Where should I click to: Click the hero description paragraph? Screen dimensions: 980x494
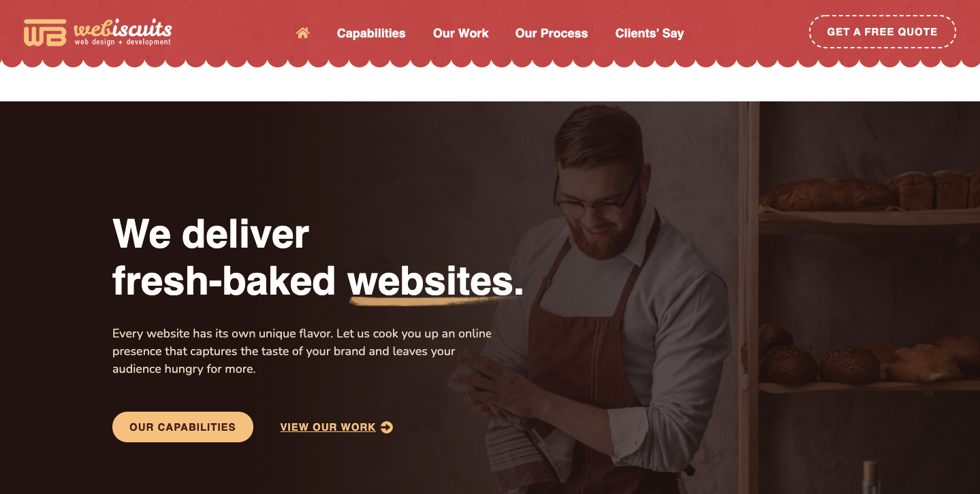coord(302,352)
